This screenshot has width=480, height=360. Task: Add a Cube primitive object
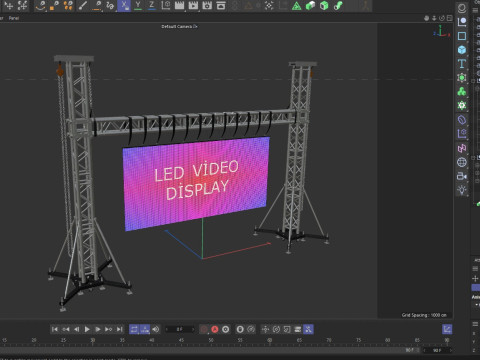[462, 50]
